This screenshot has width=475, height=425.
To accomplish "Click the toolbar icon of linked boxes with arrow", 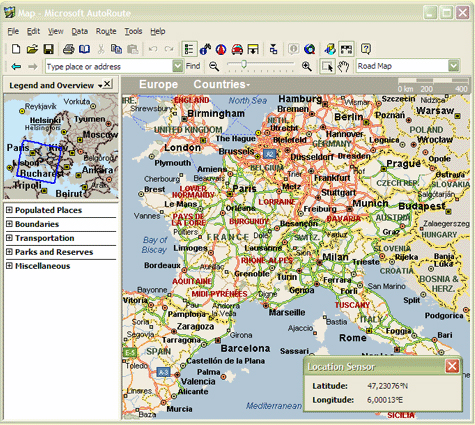I will (x=273, y=49).
